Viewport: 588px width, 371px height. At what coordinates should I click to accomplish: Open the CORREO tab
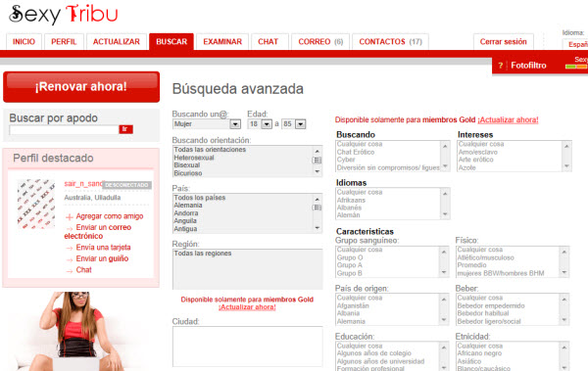coord(320,41)
